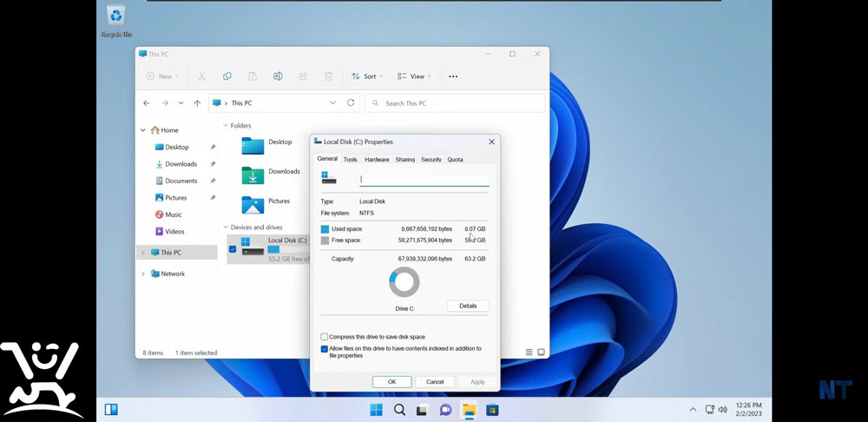Switch to details view icon in status bar
The image size is (868, 422).
[x=529, y=353]
